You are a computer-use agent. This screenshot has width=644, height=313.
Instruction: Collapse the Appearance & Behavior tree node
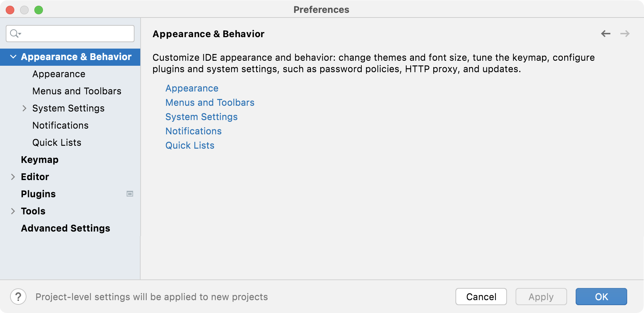13,56
